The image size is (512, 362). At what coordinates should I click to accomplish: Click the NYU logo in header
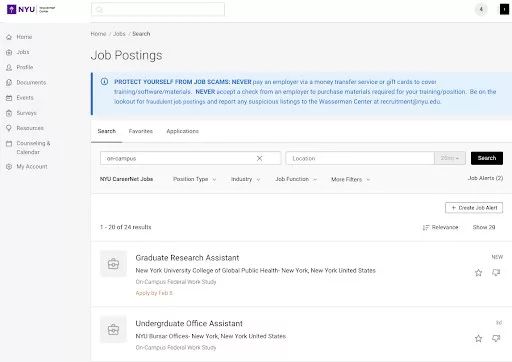[x=31, y=9]
